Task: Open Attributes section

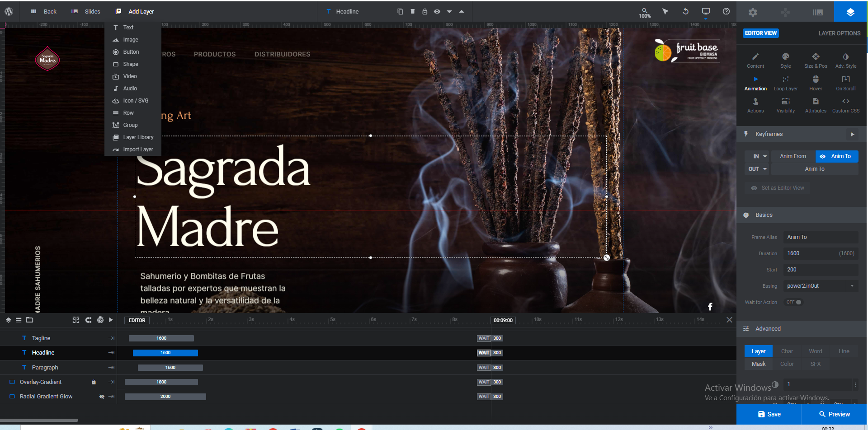Action: pyautogui.click(x=816, y=105)
